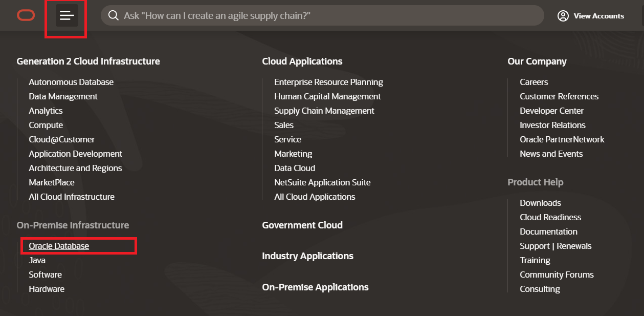Open Supply Chain Management

(324, 111)
